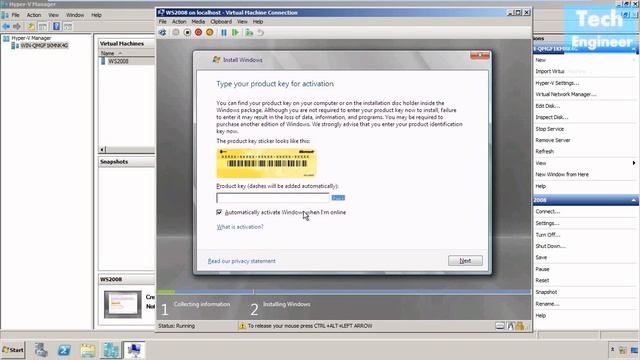The image size is (640, 360).
Task: Click Virtual Network Manager... in Actions pane
Action: point(566,94)
